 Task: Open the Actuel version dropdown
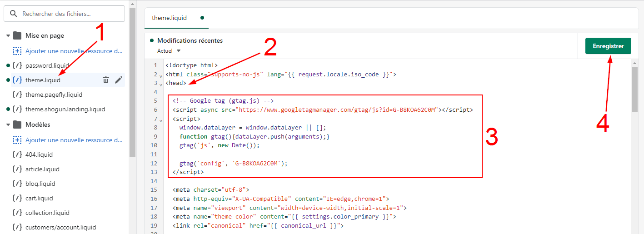pos(169,51)
